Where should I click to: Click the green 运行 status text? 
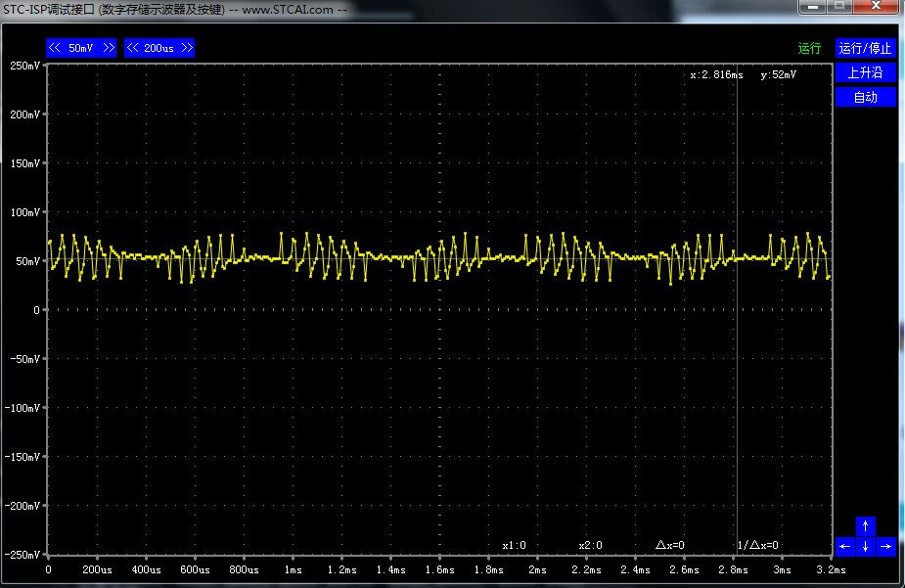coord(809,49)
